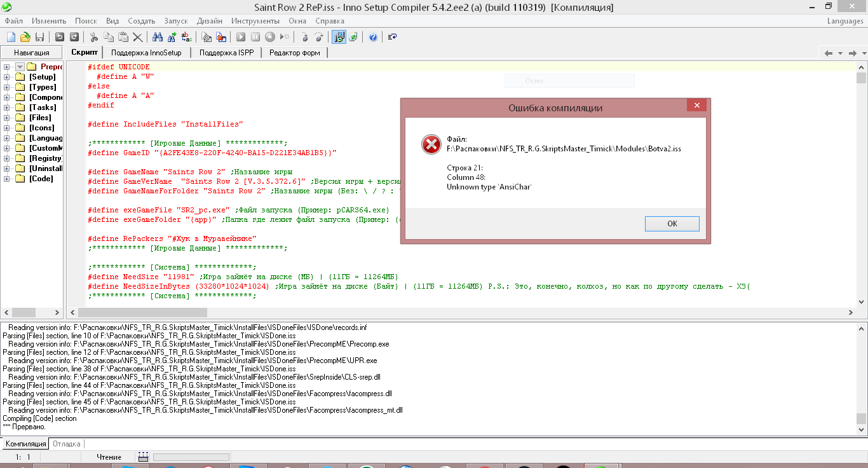This screenshot has height=468, width=868.
Task: Switch to the Скрипт tab
Action: 85,52
